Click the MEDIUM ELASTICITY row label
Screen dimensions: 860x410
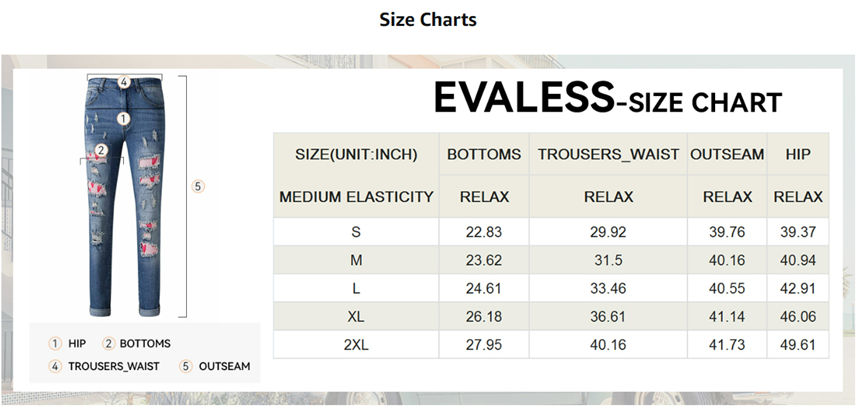(x=356, y=197)
